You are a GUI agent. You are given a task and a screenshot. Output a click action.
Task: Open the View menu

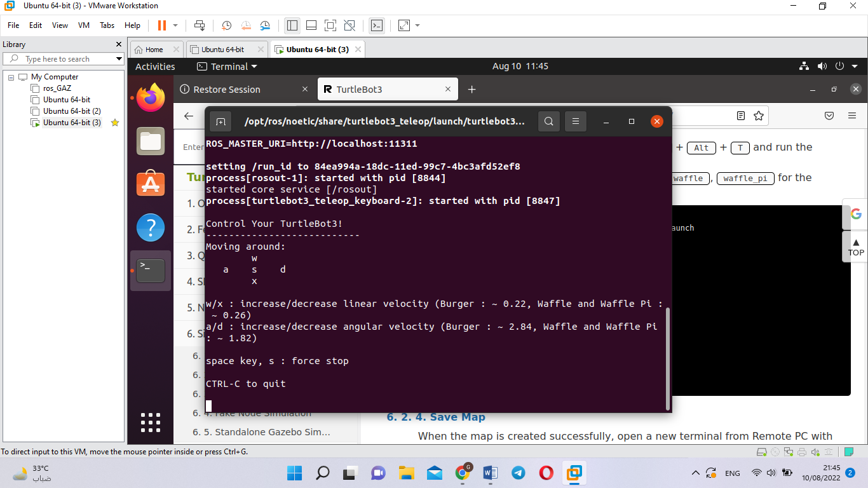(x=60, y=25)
